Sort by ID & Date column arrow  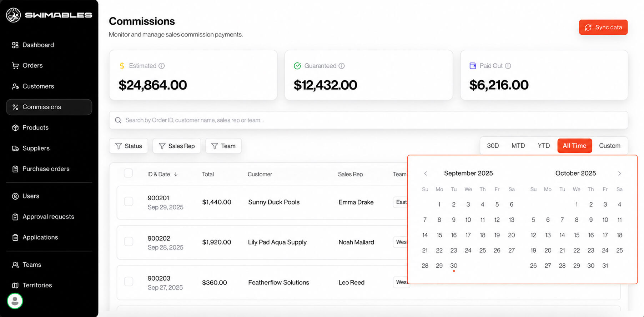point(176,174)
